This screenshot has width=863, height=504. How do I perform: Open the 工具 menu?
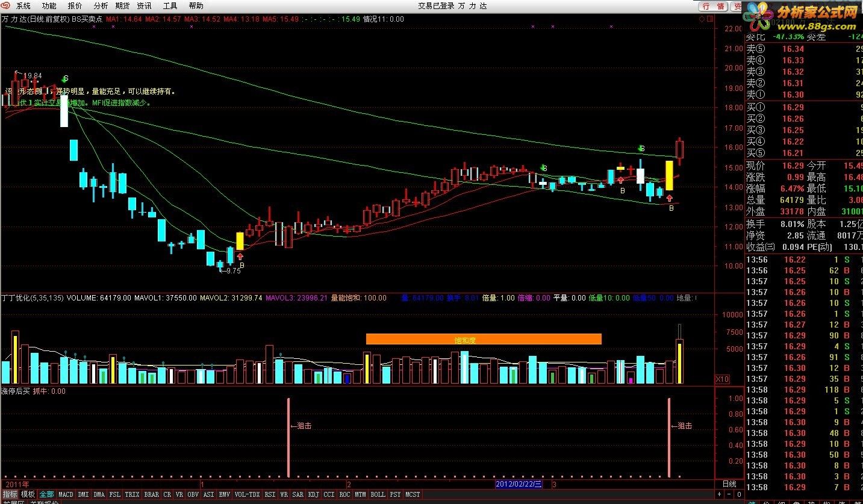170,6
